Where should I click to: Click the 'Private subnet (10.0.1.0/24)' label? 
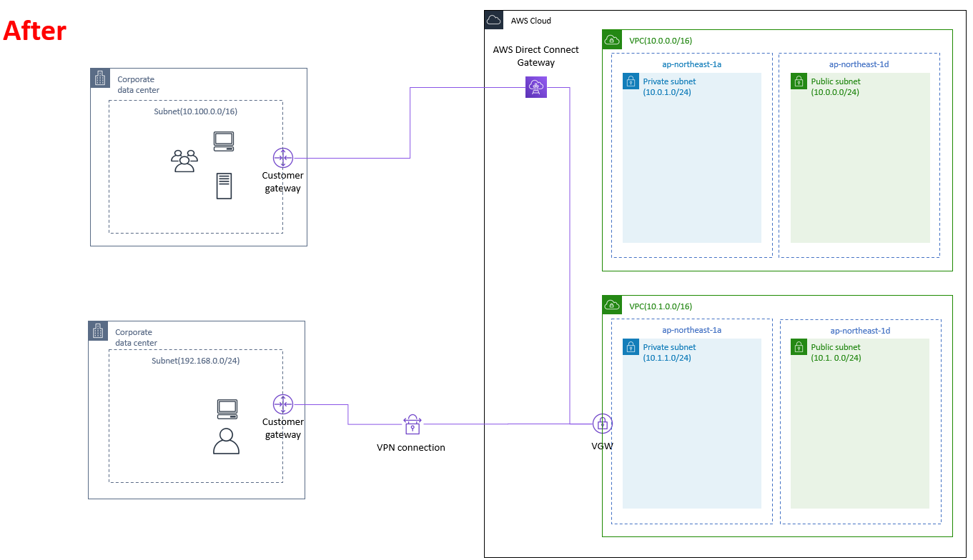pyautogui.click(x=669, y=86)
